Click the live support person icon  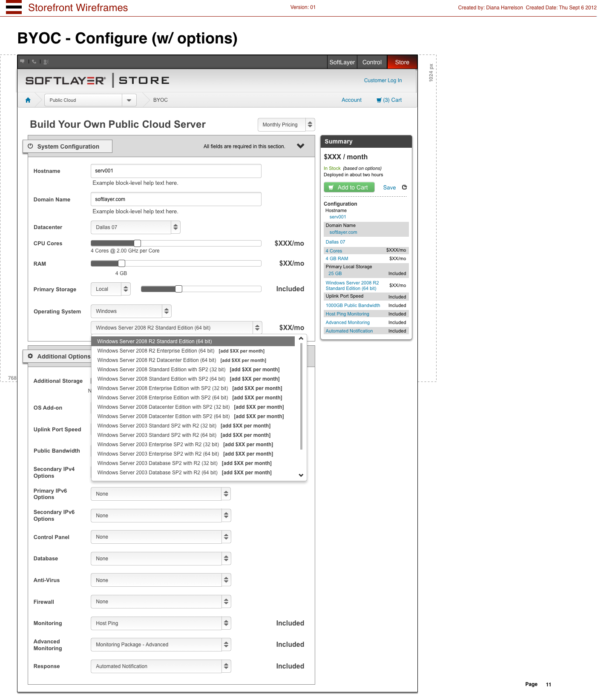click(x=46, y=61)
